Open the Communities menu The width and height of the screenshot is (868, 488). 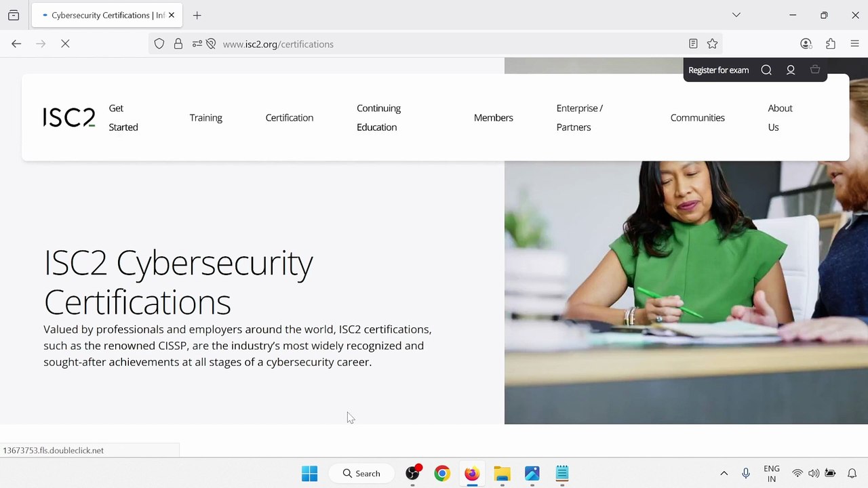pyautogui.click(x=698, y=117)
